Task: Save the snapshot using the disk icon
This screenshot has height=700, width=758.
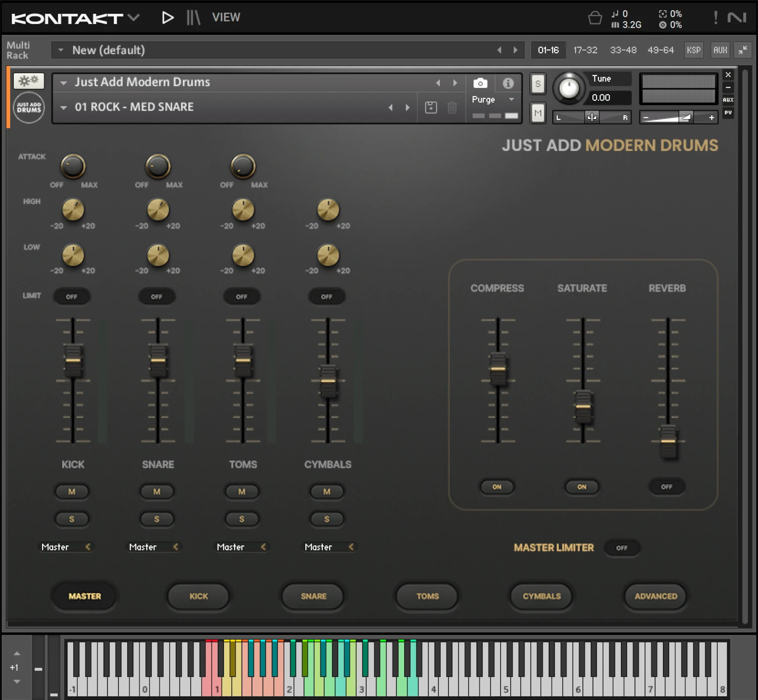Action: pyautogui.click(x=431, y=107)
